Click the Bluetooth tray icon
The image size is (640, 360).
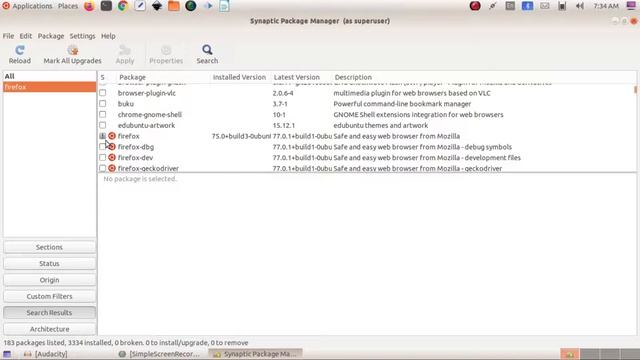527,6
